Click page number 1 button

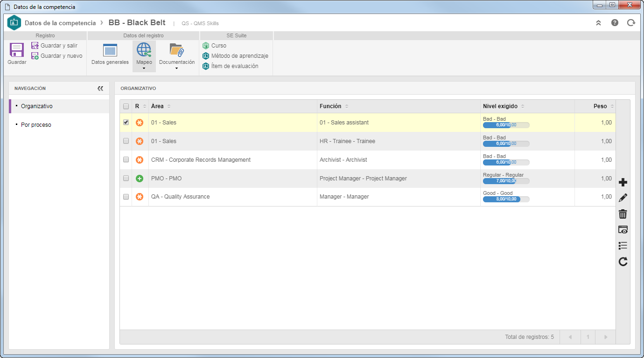588,337
